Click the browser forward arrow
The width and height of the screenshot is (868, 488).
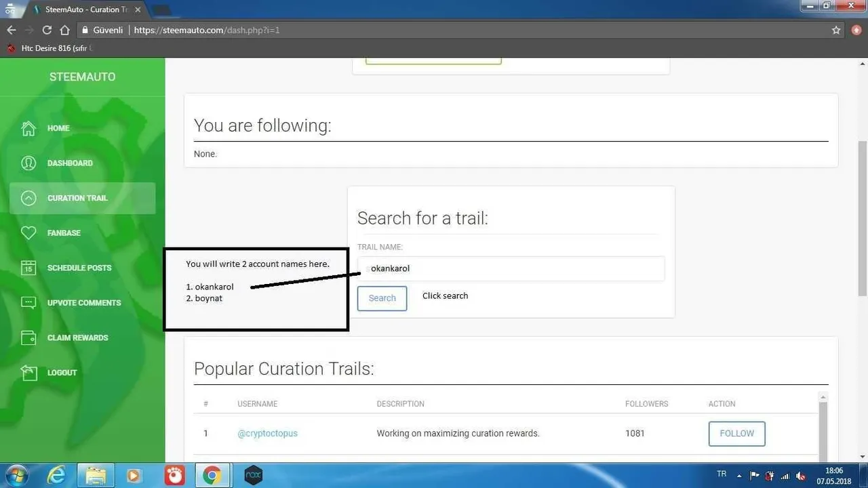point(28,30)
